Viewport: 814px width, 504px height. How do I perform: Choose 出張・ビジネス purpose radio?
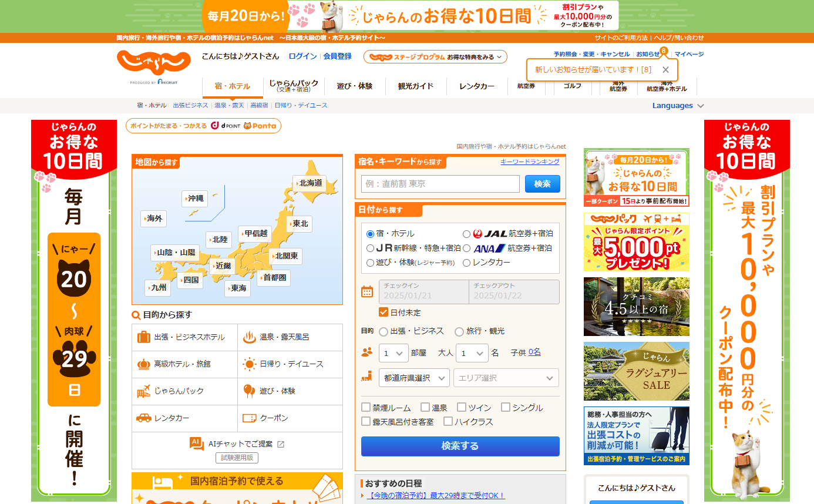pyautogui.click(x=384, y=331)
